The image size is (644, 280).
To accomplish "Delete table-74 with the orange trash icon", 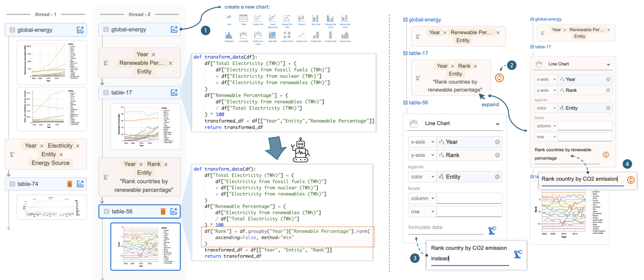I will (x=70, y=184).
